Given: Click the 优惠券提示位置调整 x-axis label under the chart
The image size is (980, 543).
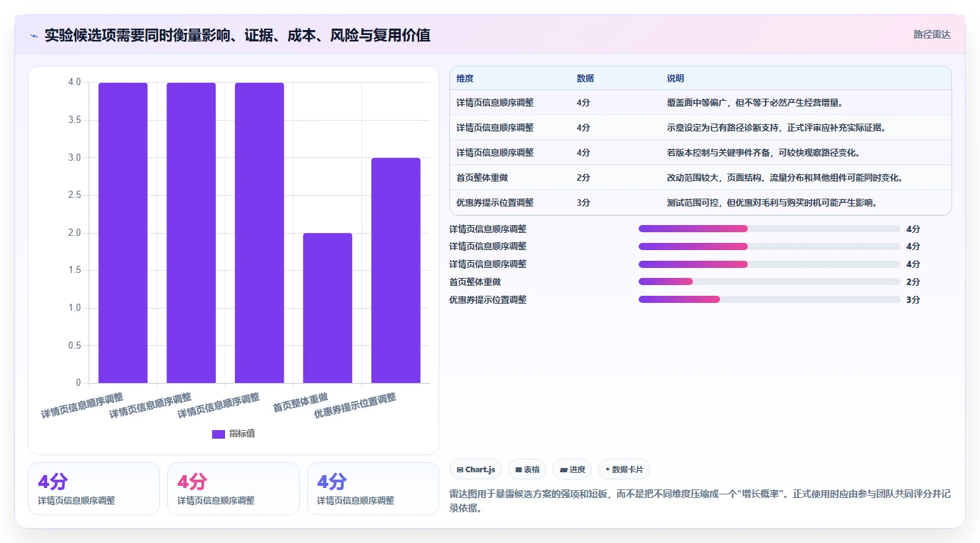Looking at the screenshot, I should [x=355, y=405].
